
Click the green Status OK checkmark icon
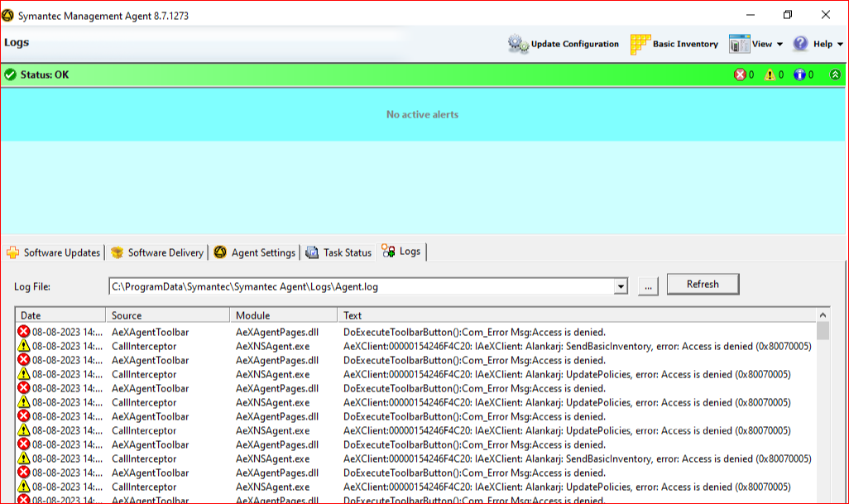(x=10, y=74)
